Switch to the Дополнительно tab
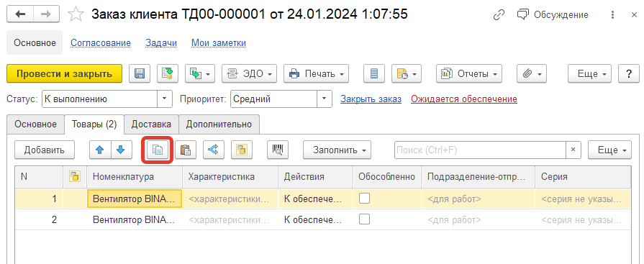Viewport: 644px width, 264px height. pos(219,124)
